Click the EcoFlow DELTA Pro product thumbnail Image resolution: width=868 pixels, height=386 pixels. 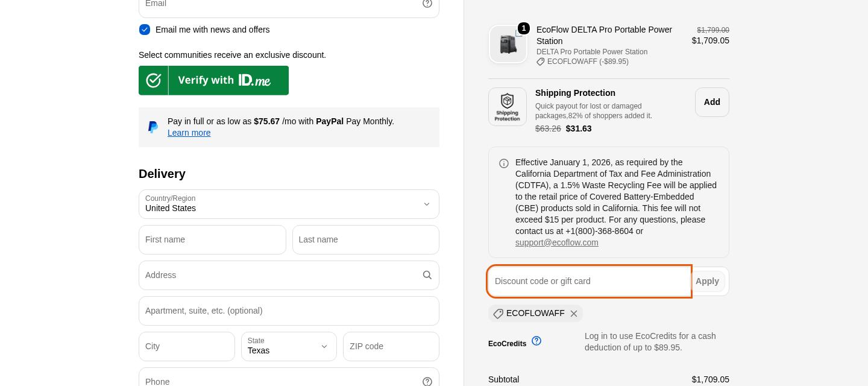point(508,44)
